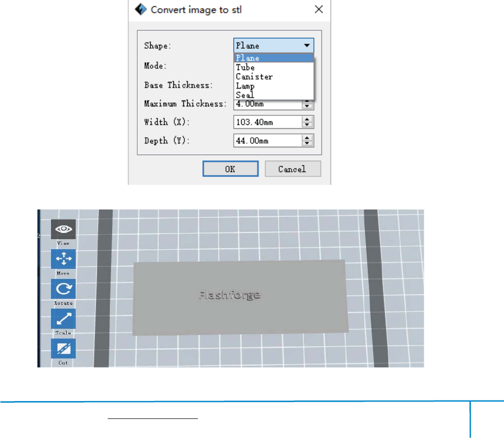Increase Width (X) with up arrow
The height and width of the screenshot is (438, 504).
tap(307, 119)
